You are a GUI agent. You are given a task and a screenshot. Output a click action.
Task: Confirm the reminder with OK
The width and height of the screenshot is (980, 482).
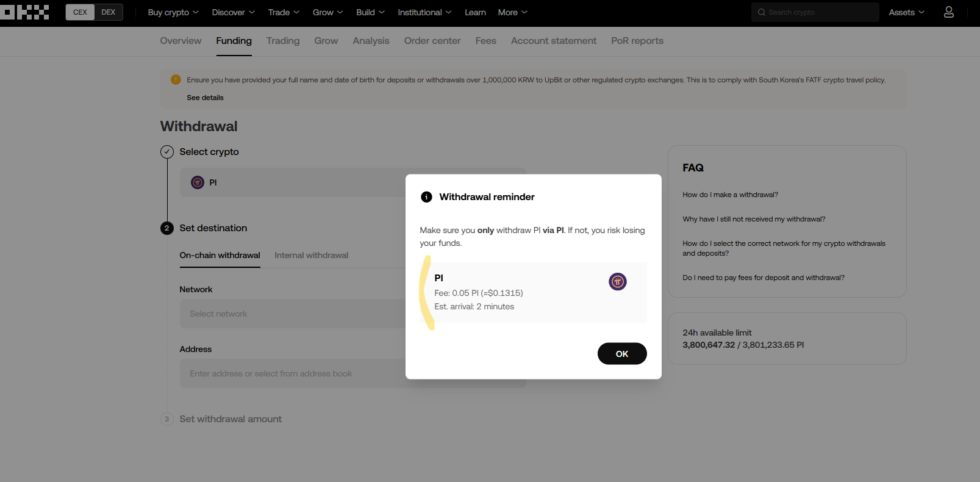coord(622,354)
